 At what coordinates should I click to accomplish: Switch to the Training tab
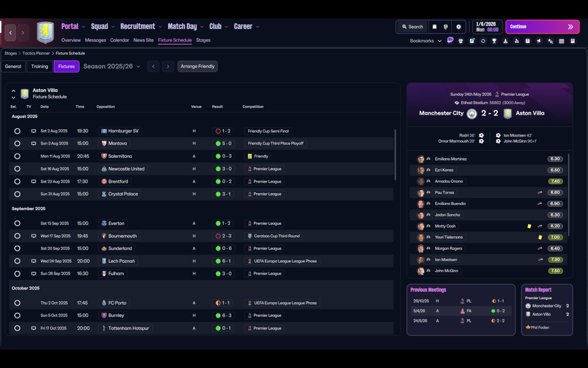tap(40, 66)
